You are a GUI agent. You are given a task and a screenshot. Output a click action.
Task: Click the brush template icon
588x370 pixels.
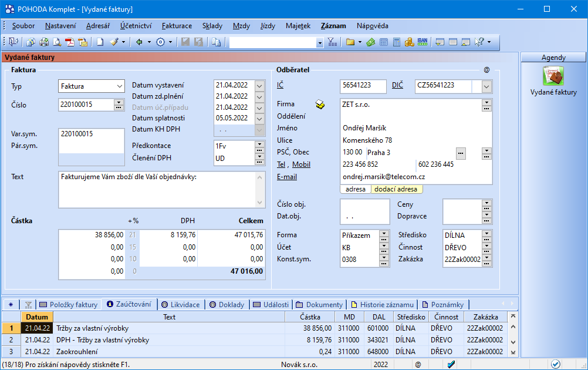pyautogui.click(x=114, y=42)
